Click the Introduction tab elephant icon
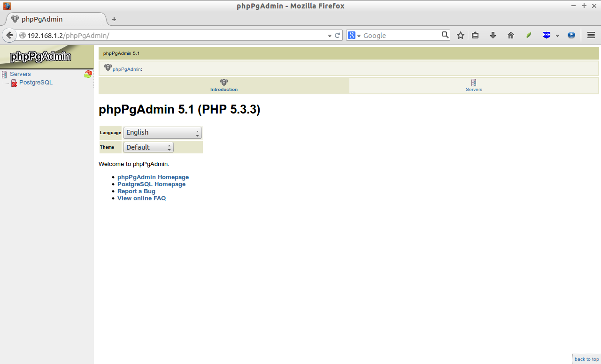 click(224, 82)
